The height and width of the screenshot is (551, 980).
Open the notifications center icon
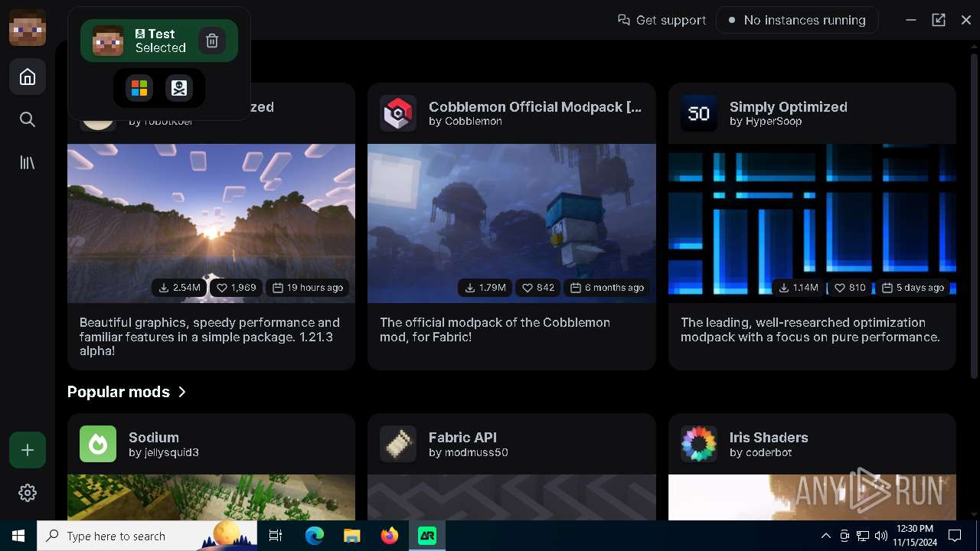(x=955, y=536)
